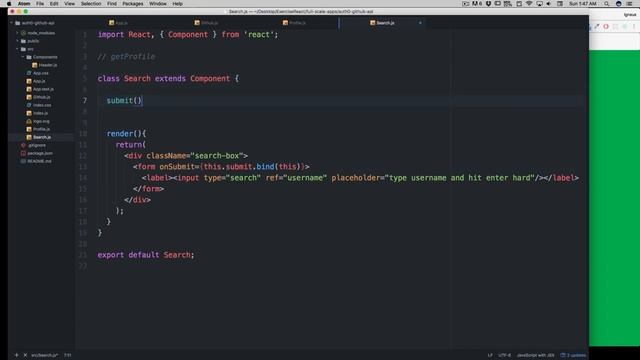Open the Window menu
The width and height of the screenshot is (640, 360).
coord(158,4)
